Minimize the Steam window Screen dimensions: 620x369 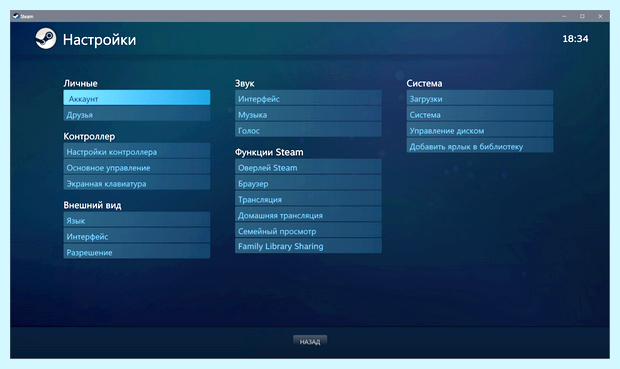pyautogui.click(x=564, y=16)
